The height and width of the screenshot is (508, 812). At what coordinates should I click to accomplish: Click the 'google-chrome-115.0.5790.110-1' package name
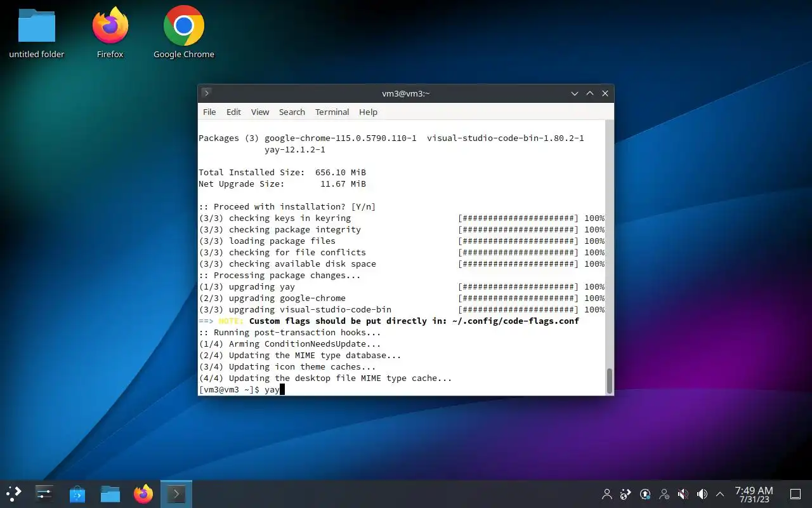tap(341, 138)
